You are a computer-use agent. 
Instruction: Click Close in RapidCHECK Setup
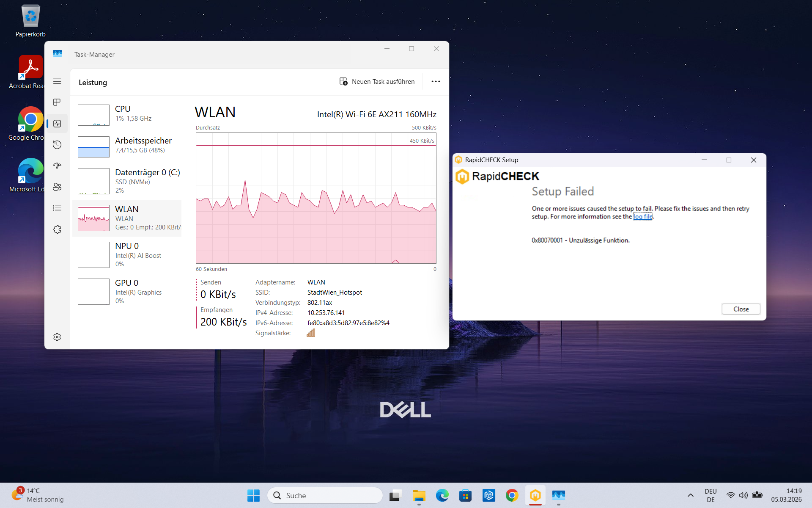(x=741, y=309)
